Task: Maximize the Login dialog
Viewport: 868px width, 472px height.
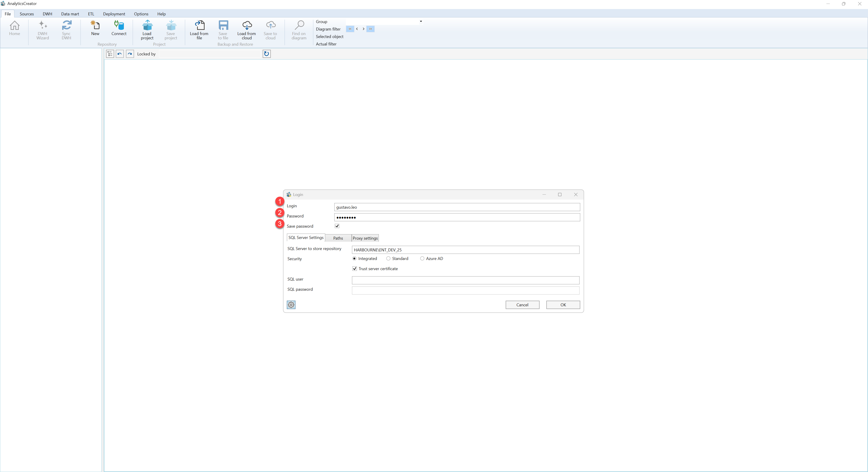Action: [560, 195]
